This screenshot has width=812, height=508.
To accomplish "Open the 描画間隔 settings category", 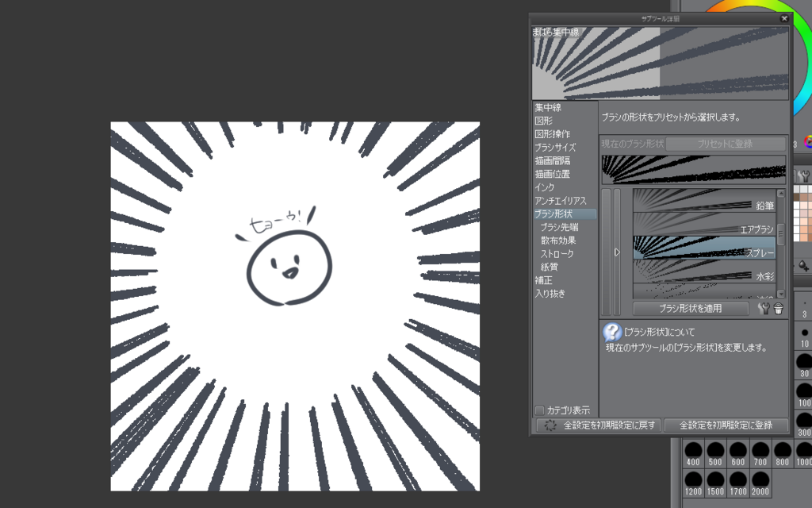I will tap(552, 160).
